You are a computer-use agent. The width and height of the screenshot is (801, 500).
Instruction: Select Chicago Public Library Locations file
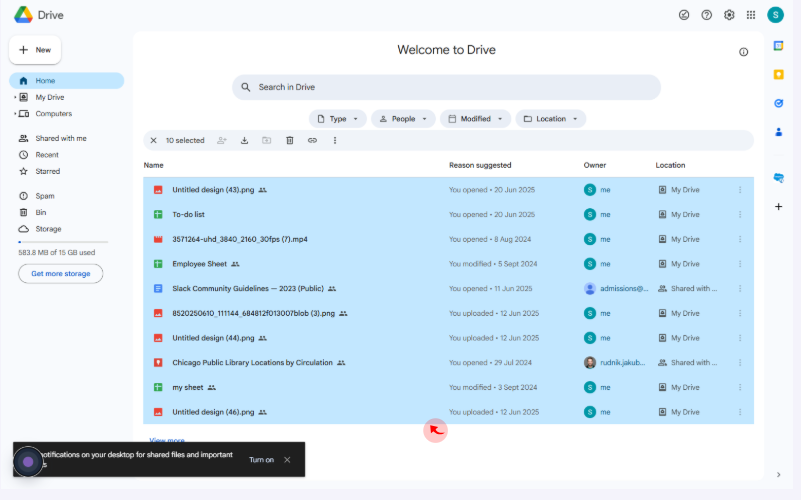pos(448,363)
